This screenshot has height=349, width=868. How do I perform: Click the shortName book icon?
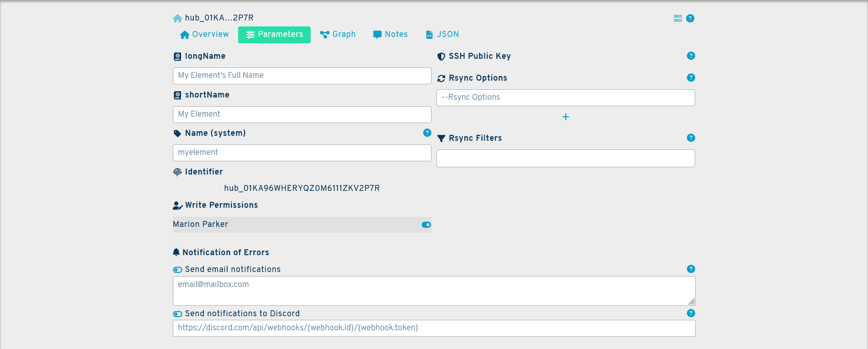pos(177,95)
